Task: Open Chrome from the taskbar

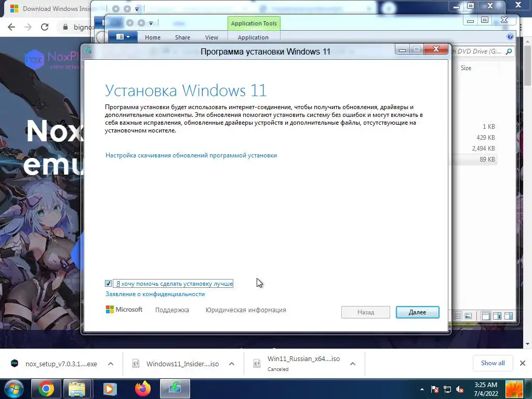Action: click(46, 389)
